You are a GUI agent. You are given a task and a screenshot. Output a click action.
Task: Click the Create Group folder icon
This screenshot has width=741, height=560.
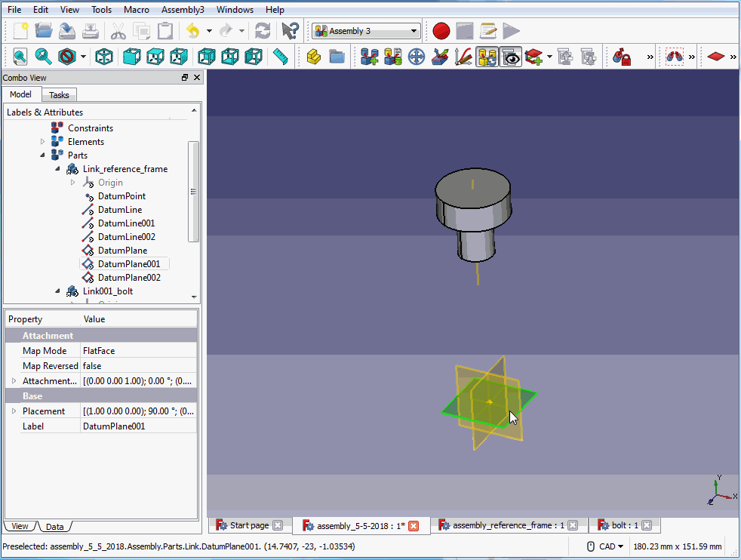337,57
